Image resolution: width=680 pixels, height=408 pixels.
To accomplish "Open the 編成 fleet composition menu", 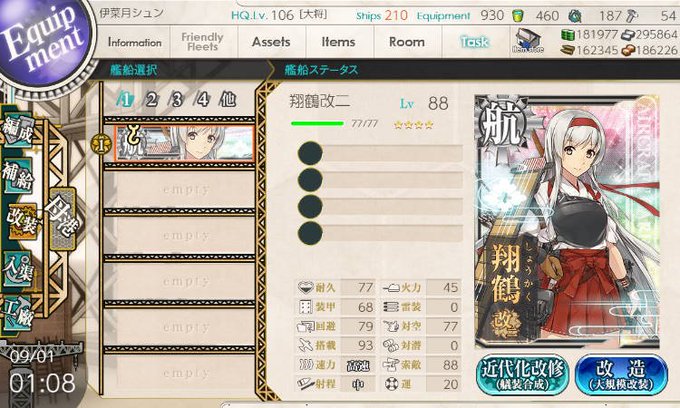I will (18, 131).
